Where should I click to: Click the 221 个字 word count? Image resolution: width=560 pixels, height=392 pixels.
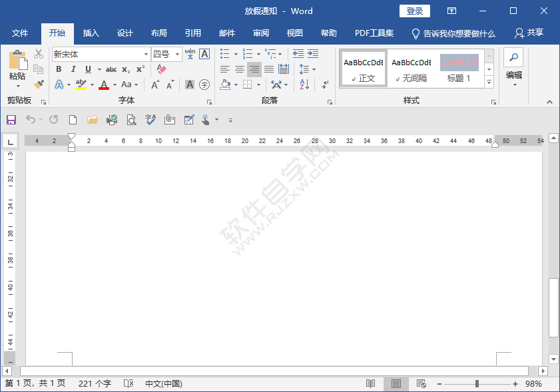[95, 383]
